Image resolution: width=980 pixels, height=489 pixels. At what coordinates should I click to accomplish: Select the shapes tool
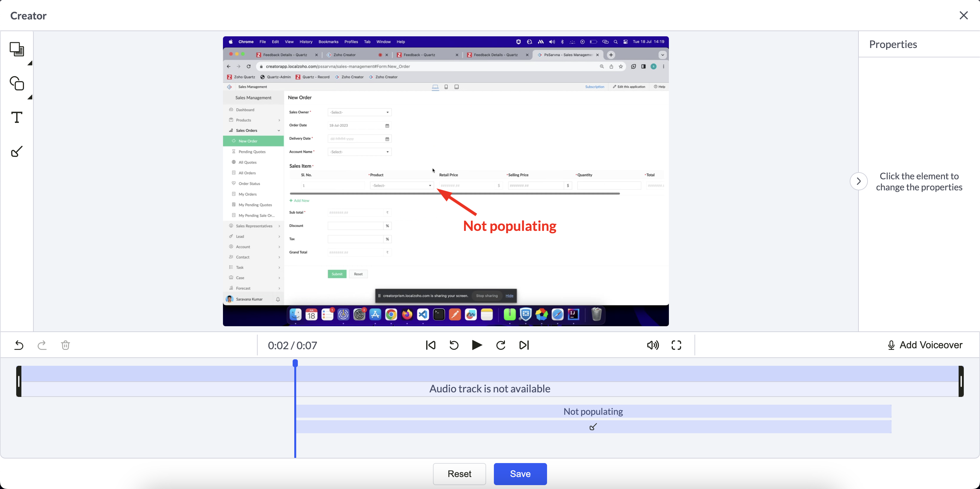17,83
